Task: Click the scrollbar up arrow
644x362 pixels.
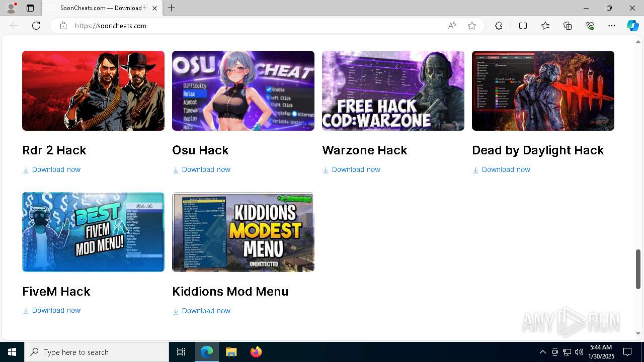Action: (638, 42)
